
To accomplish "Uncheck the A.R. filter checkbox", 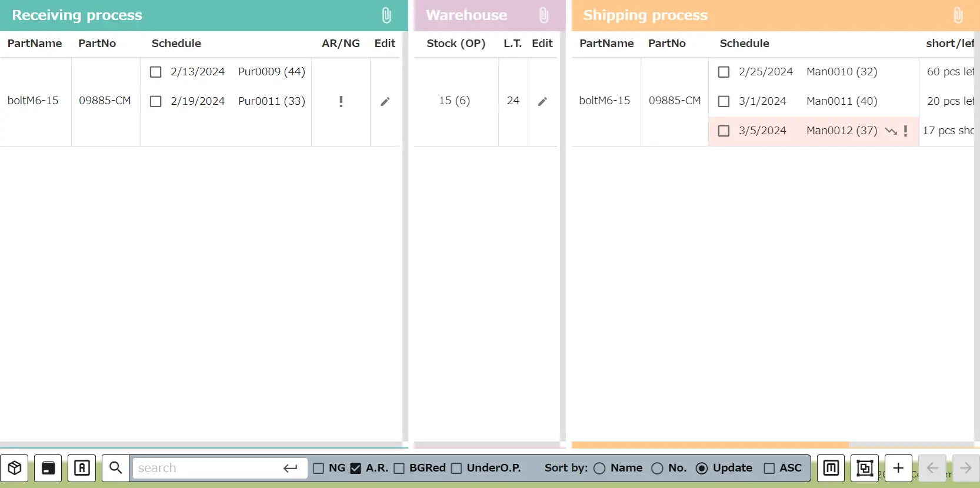I will pyautogui.click(x=355, y=468).
